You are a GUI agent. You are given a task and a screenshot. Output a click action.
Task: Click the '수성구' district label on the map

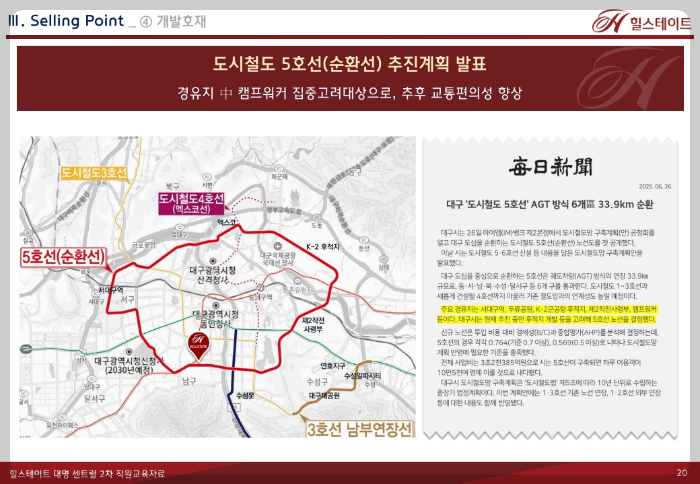317,381
